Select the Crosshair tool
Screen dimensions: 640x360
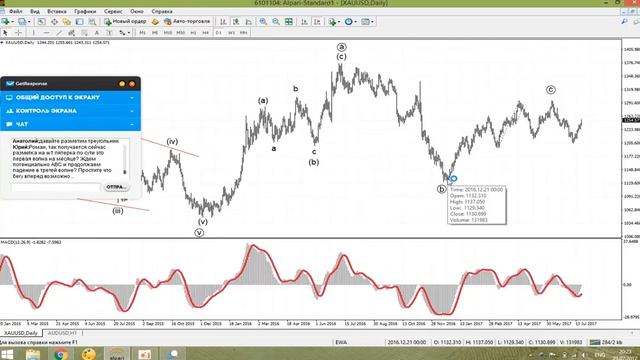(18, 33)
